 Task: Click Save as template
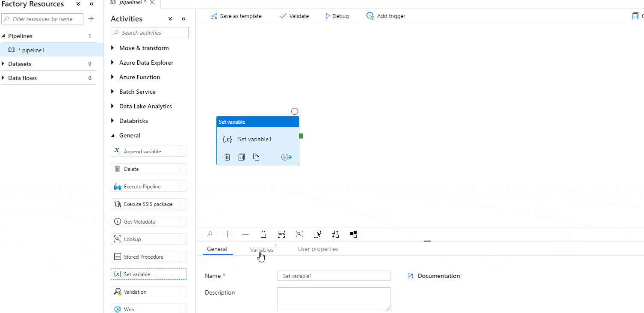pyautogui.click(x=236, y=16)
